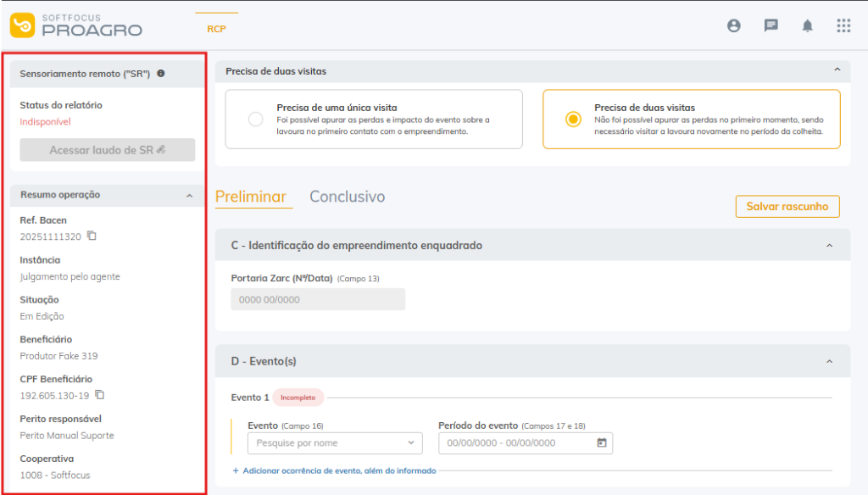Collapse section C - Identificação do empreendimento

(x=829, y=245)
